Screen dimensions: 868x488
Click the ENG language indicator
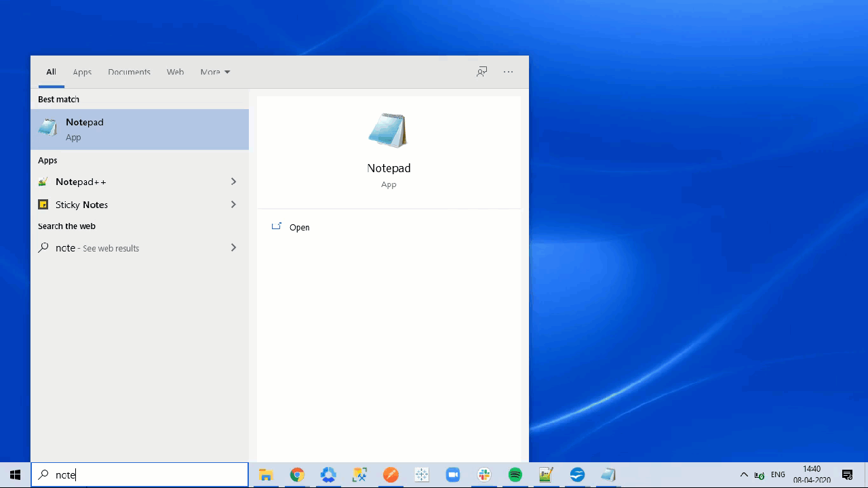click(778, 475)
